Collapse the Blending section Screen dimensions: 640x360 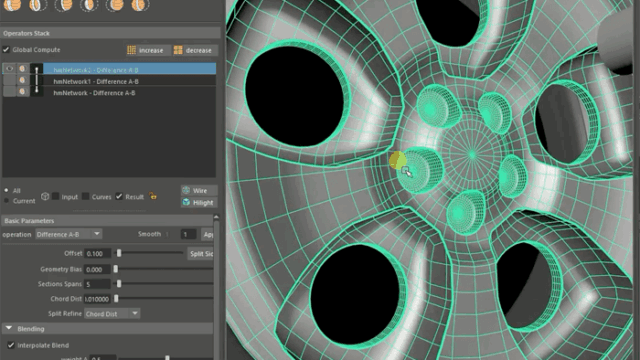point(9,328)
